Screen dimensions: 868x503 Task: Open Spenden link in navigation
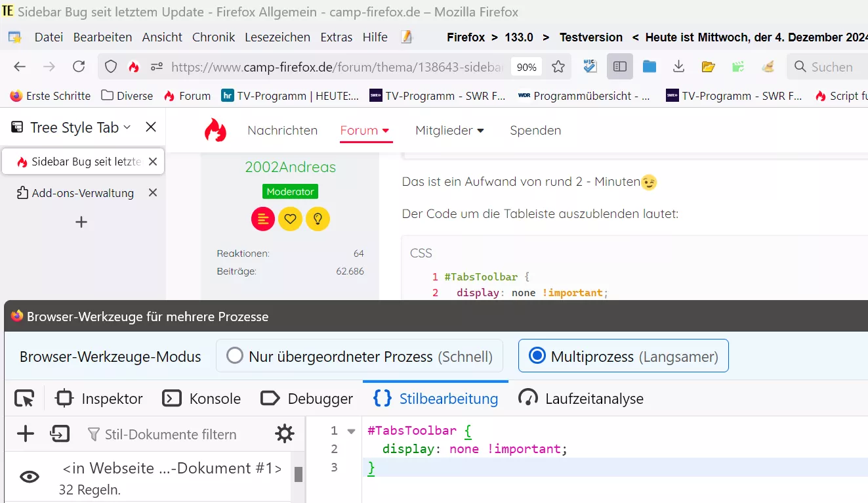(535, 130)
